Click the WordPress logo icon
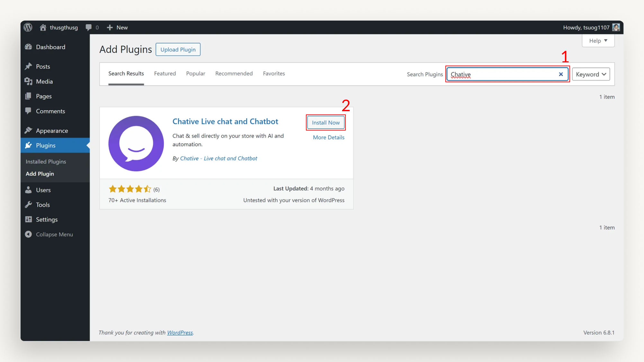The height and width of the screenshot is (362, 644). coord(28,27)
